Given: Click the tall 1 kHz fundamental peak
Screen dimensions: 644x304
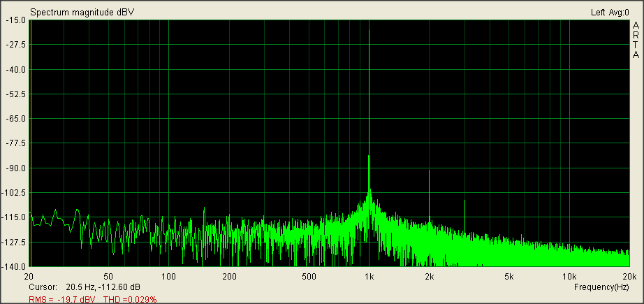Looking at the screenshot, I should pos(369,111).
